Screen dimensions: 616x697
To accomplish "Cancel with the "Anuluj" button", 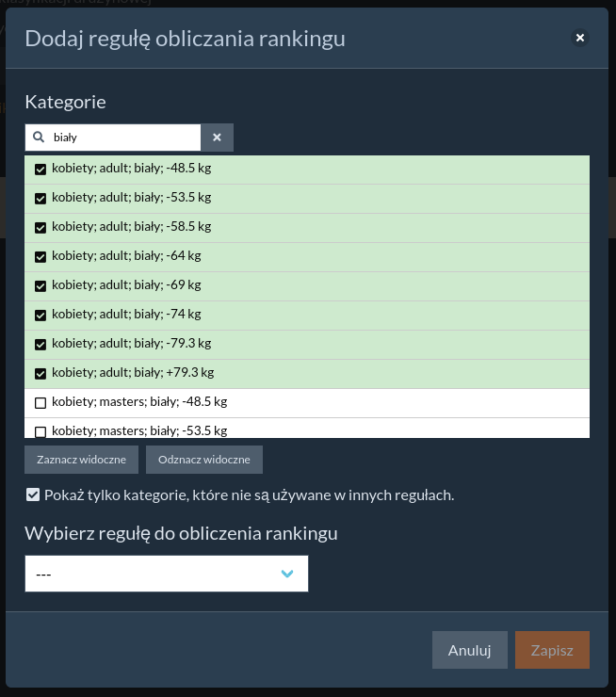I will (469, 650).
